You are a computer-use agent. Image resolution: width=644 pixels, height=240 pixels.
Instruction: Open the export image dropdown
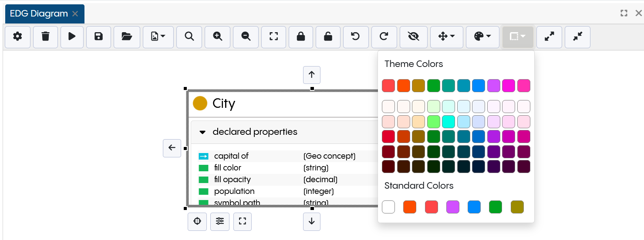pos(158,37)
